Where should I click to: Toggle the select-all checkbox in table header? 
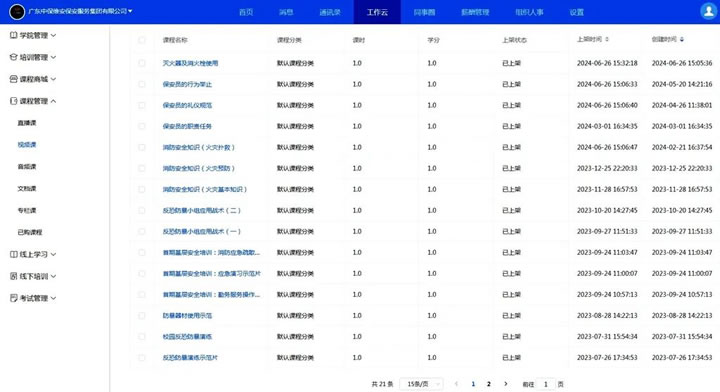coord(141,40)
